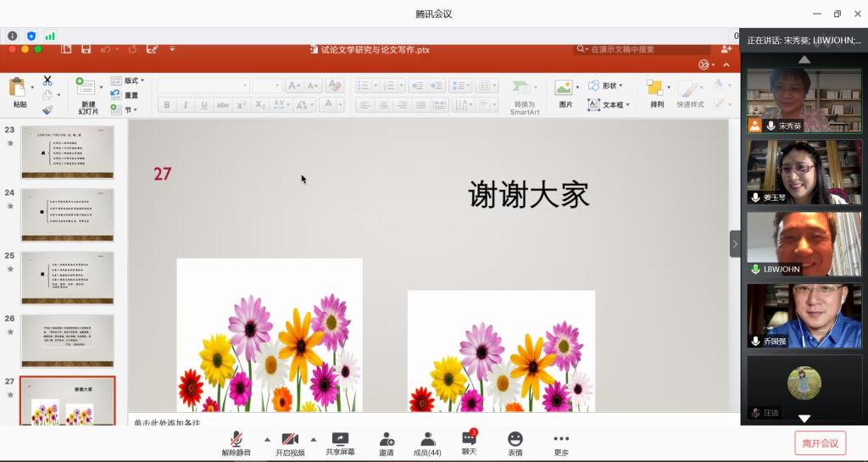Open the Members (成员) list
The height and width of the screenshot is (462, 868).
pos(427,443)
